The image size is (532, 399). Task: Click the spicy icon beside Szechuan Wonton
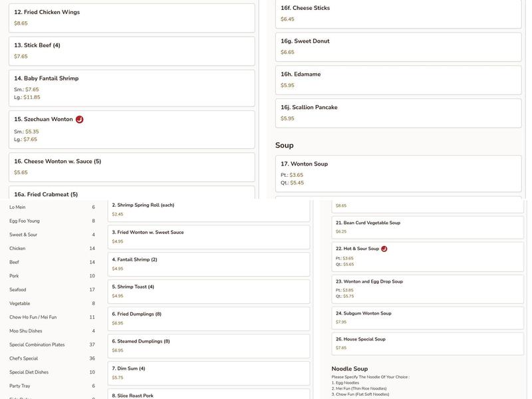[80, 120]
